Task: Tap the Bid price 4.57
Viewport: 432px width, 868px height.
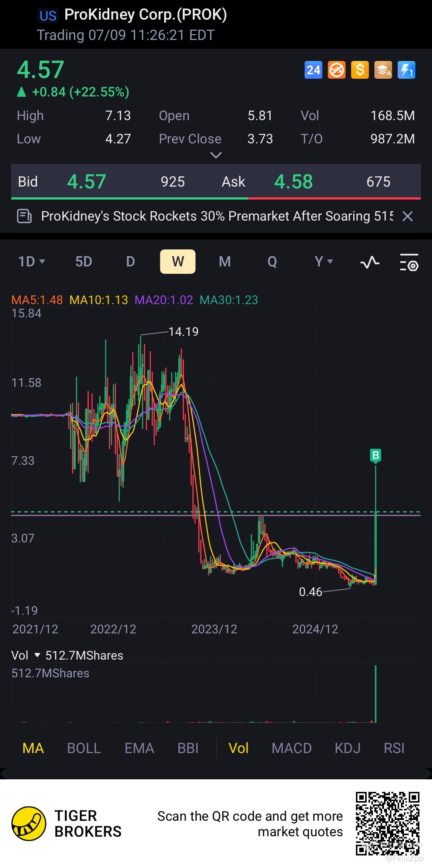Action: 86,182
